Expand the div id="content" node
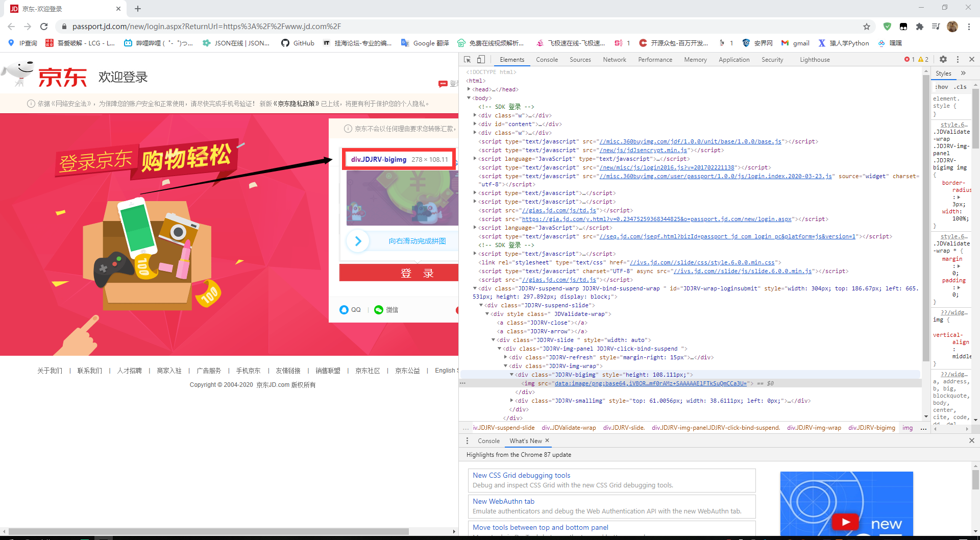980x540 pixels. [475, 124]
